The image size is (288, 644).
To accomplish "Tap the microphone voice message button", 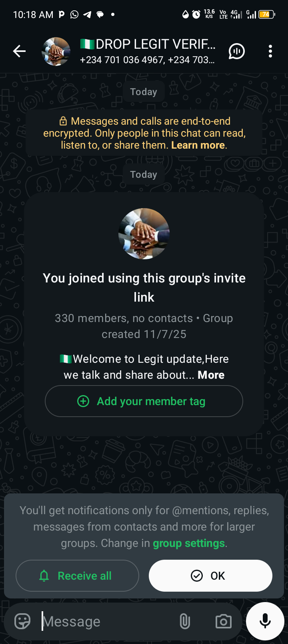I will click(265, 621).
